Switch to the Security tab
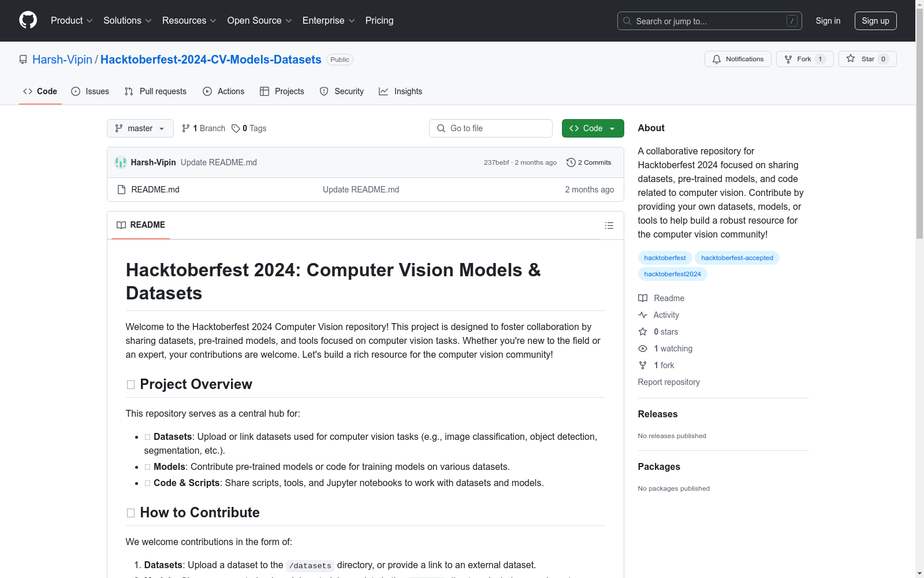 (342, 91)
